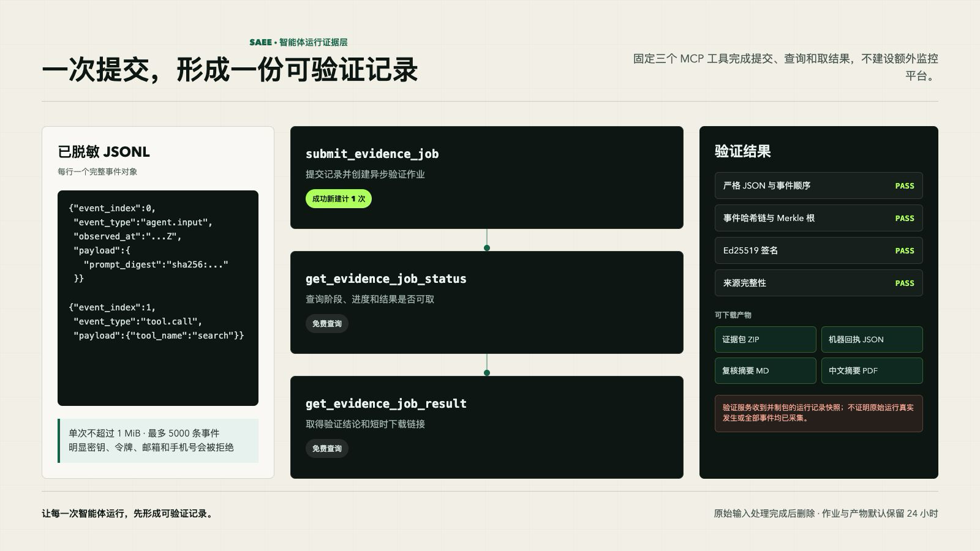This screenshot has height=551, width=980.
Task: Select the submit_evidence_job heading
Action: pos(372,154)
